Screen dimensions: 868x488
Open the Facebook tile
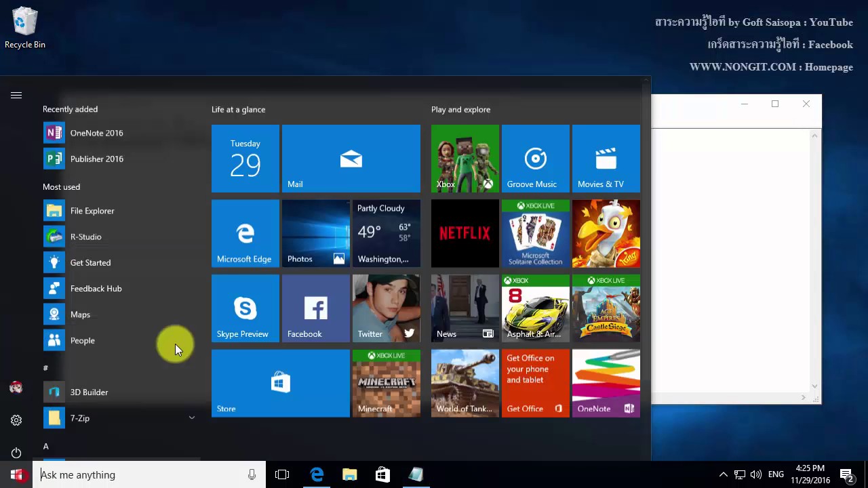pyautogui.click(x=316, y=308)
